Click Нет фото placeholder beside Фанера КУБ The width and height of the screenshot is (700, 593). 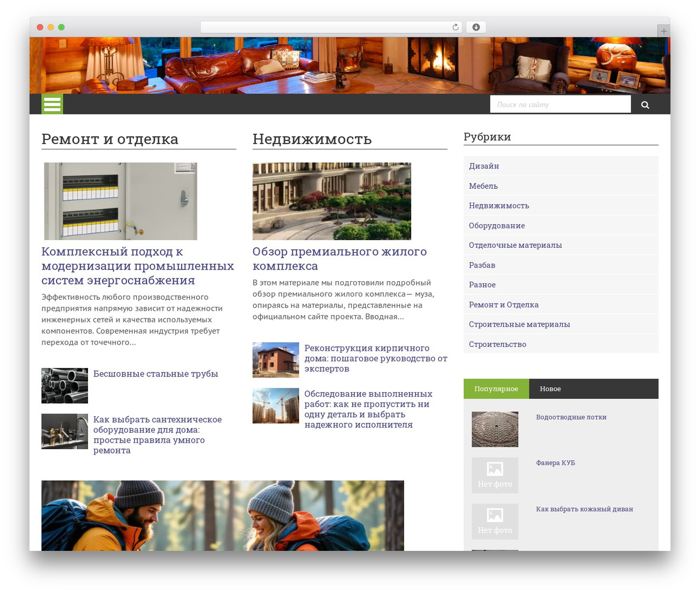click(x=495, y=475)
